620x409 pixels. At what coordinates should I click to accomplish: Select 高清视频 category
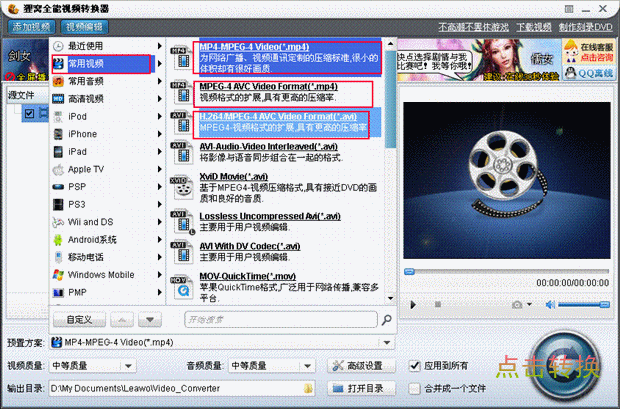click(x=107, y=98)
